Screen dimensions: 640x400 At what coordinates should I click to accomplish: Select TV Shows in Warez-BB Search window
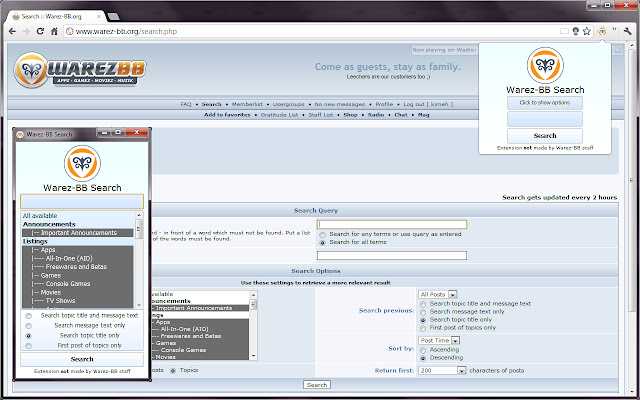(78, 301)
